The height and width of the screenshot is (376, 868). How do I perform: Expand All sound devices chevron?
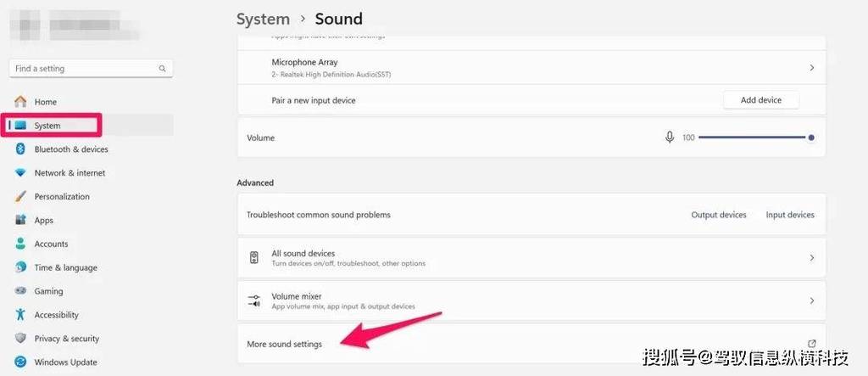[811, 258]
